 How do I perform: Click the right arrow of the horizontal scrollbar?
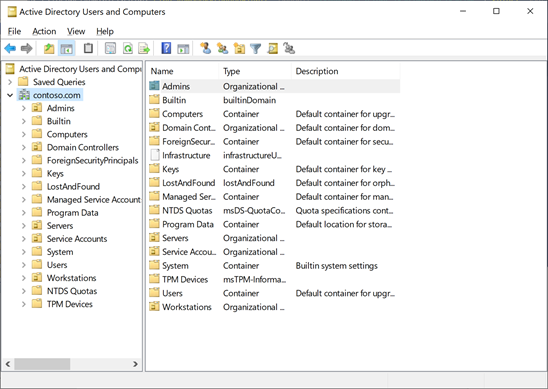click(x=135, y=364)
